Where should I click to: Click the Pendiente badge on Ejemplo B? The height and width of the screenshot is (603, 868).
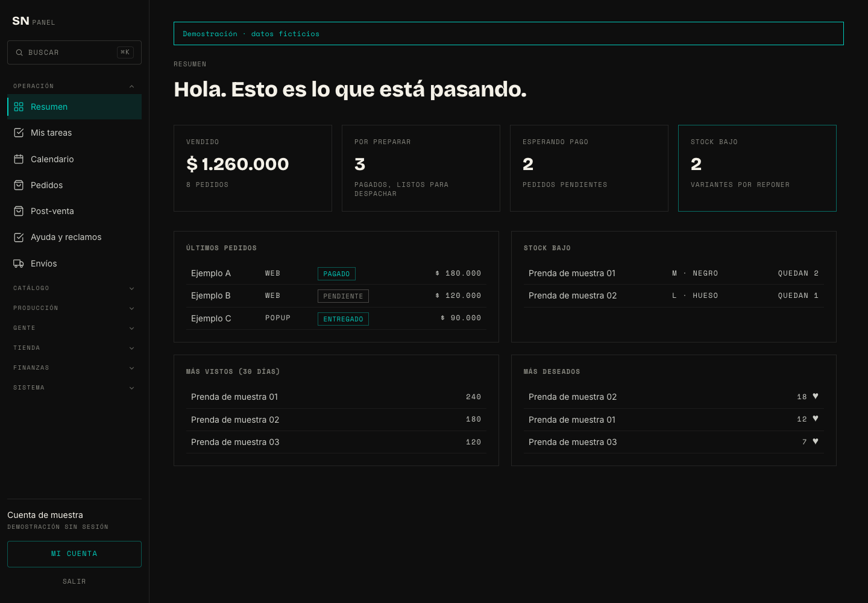point(343,296)
